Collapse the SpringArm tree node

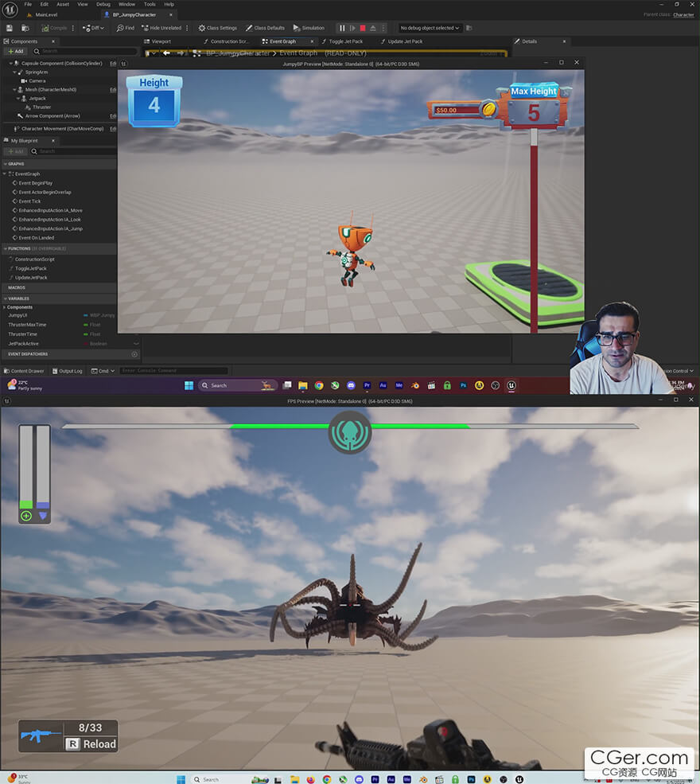[x=14, y=72]
